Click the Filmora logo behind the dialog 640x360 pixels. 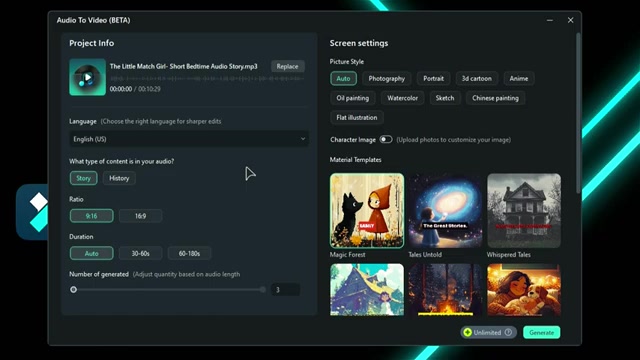pyautogui.click(x=33, y=212)
